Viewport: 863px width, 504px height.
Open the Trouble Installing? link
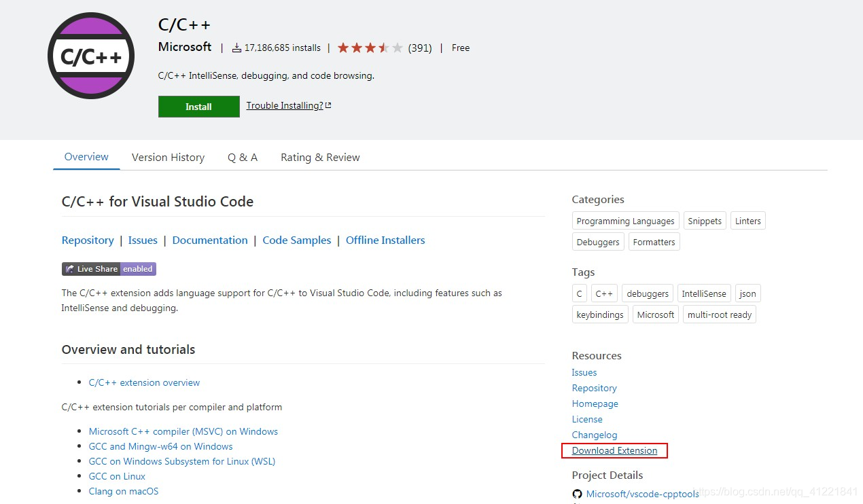pos(289,105)
